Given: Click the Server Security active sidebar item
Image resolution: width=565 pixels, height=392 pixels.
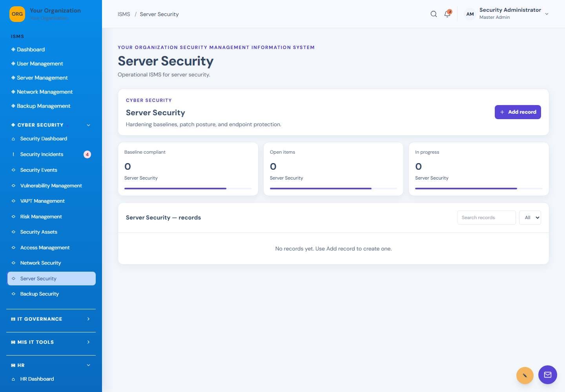Looking at the screenshot, I should [x=51, y=279].
